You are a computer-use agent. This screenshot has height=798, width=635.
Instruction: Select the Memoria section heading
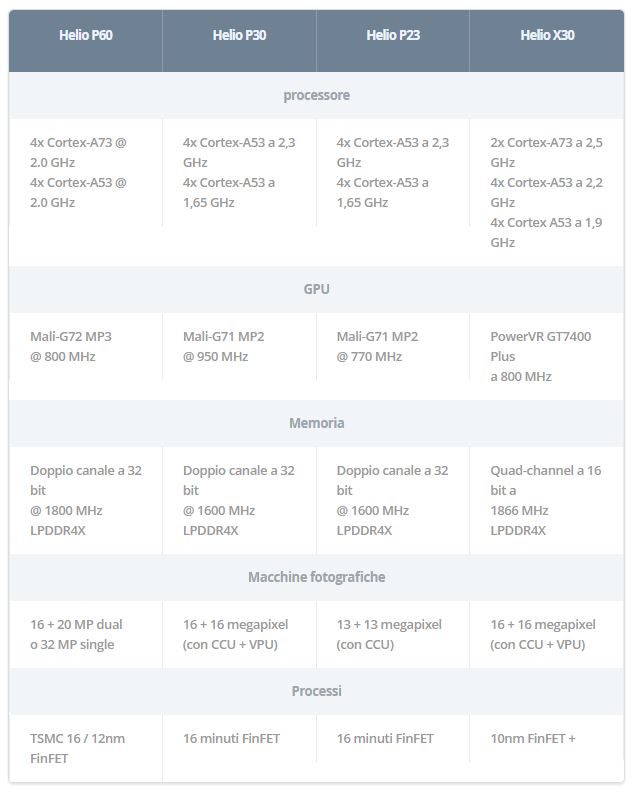(x=316, y=423)
